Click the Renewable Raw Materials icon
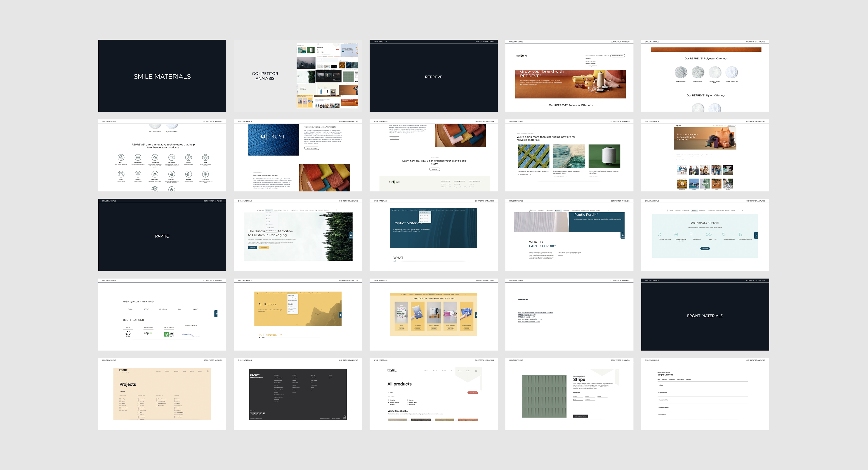The image size is (868, 470). point(676,234)
